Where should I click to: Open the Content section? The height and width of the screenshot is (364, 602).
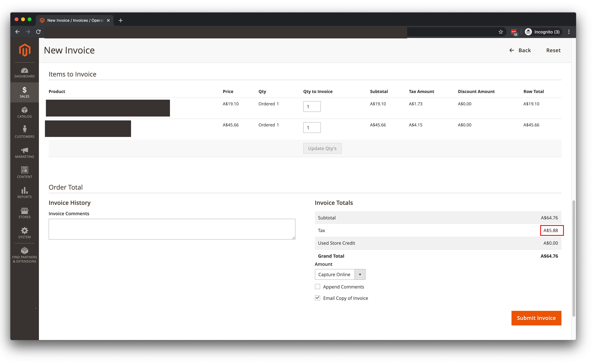pyautogui.click(x=24, y=172)
